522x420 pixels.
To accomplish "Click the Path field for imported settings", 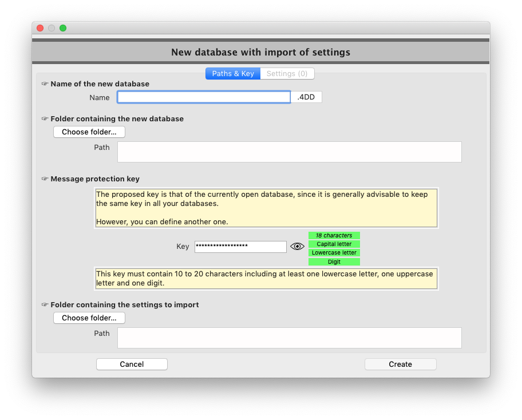I will 289,338.
